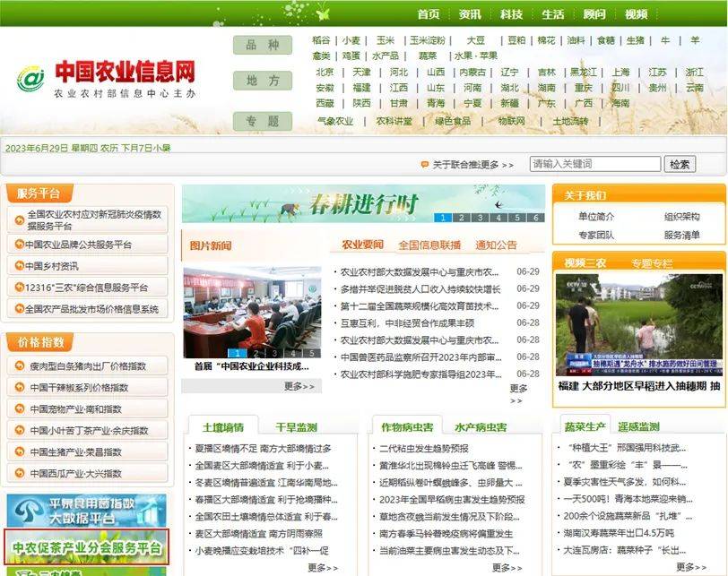The width and height of the screenshot is (728, 576).
Task: Click 更多>> in the 蔬菜生产 panel
Action: tap(692, 567)
